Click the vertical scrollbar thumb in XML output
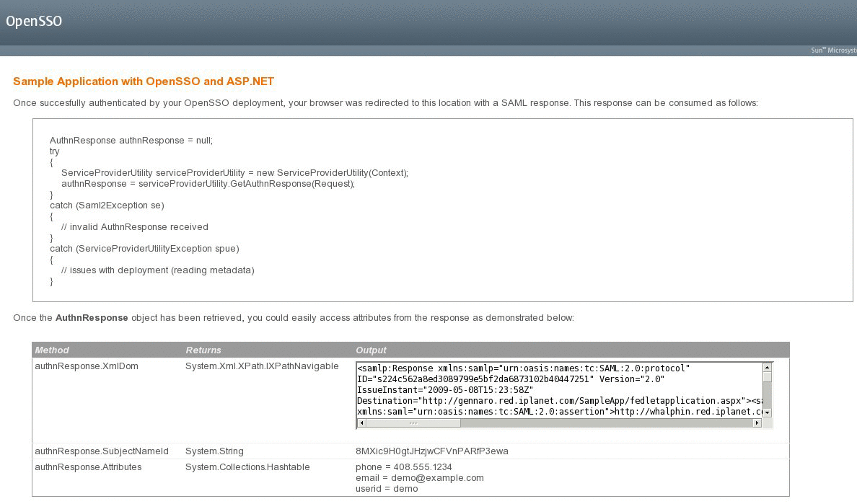 768,377
